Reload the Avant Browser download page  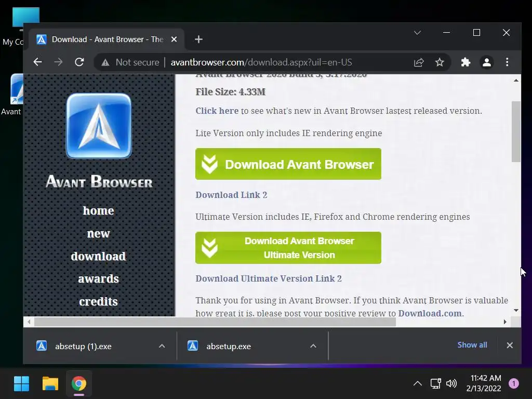click(79, 62)
